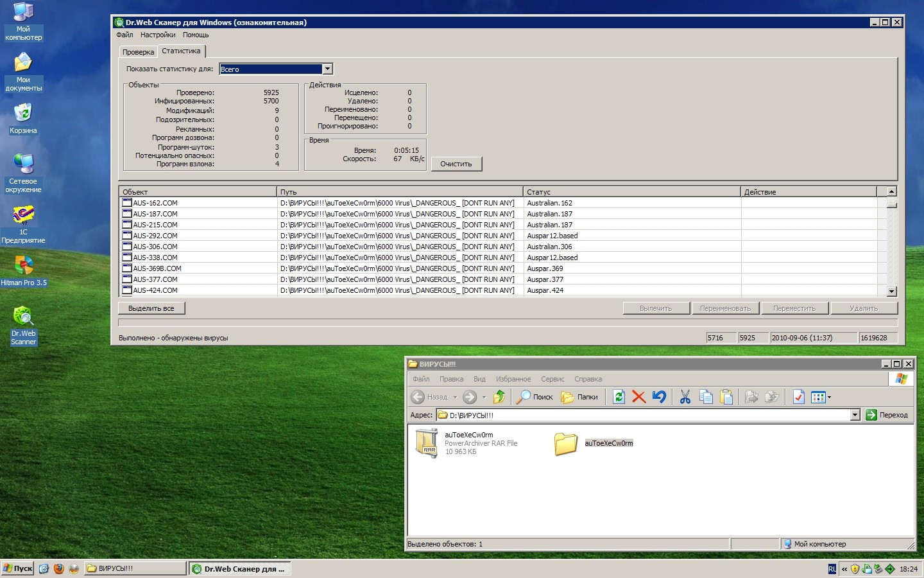This screenshot has width=924, height=578.
Task: Open the Файл menu in Dr.Web
Action: click(124, 35)
